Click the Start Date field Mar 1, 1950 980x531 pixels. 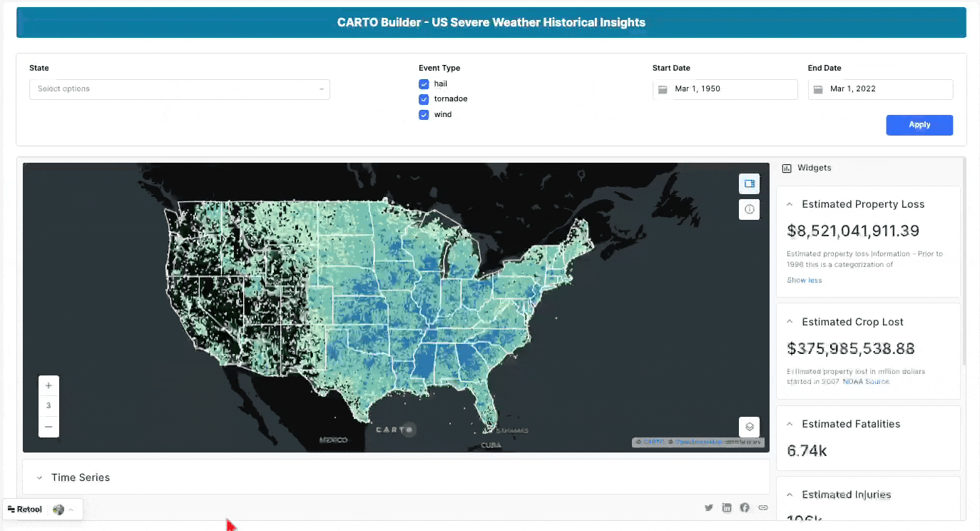(725, 89)
